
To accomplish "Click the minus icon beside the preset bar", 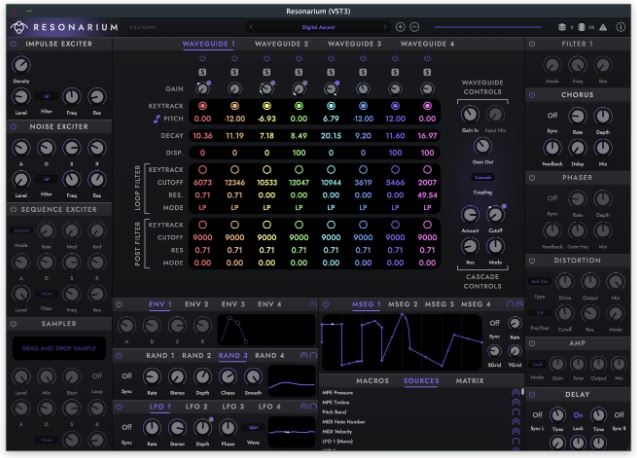I will [x=415, y=27].
